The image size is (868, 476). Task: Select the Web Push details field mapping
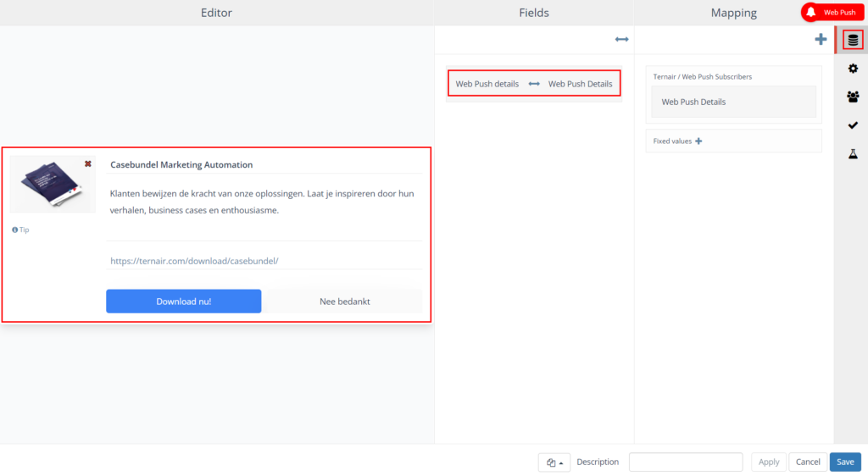[x=534, y=84]
